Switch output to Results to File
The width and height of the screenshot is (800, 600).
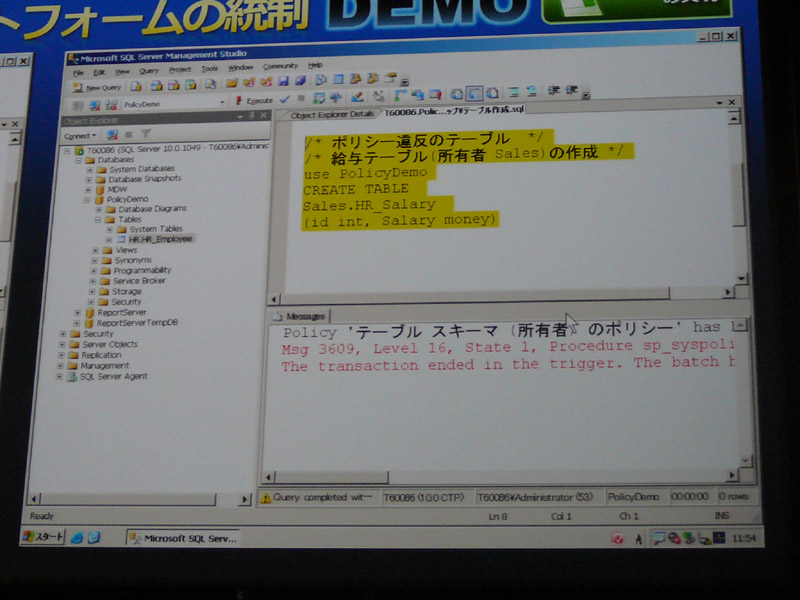click(x=492, y=93)
